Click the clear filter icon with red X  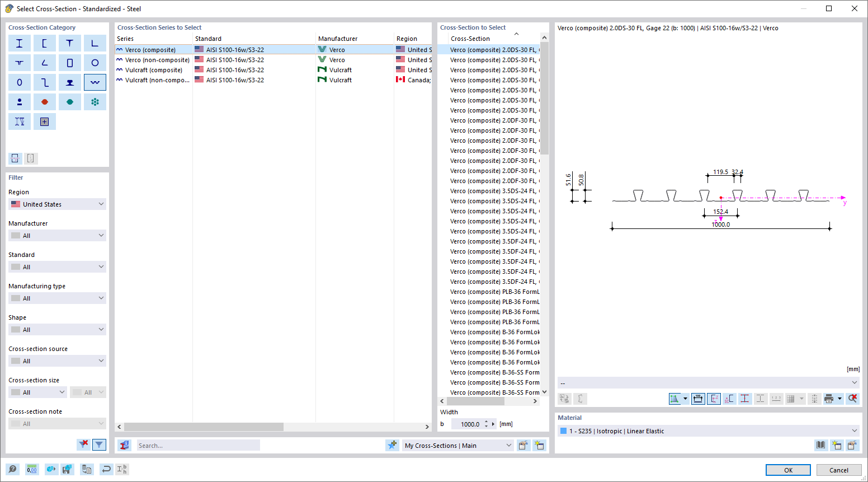(83, 444)
